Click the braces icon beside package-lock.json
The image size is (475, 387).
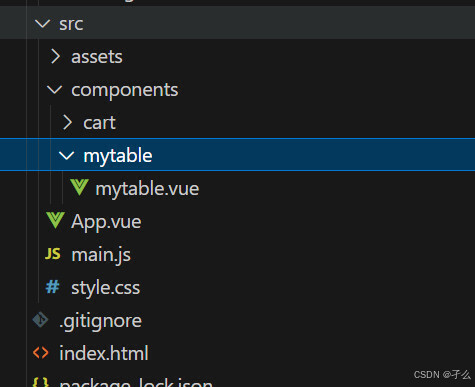pyautogui.click(x=41, y=382)
